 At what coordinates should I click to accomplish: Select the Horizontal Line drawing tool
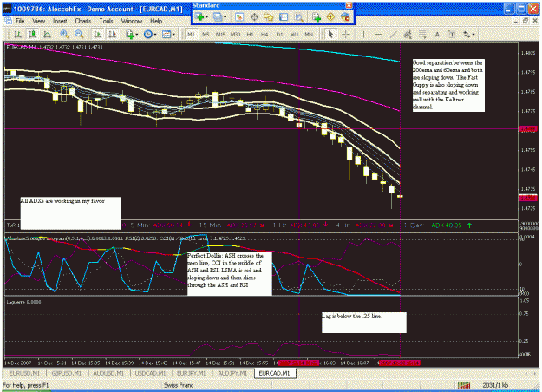point(378,34)
